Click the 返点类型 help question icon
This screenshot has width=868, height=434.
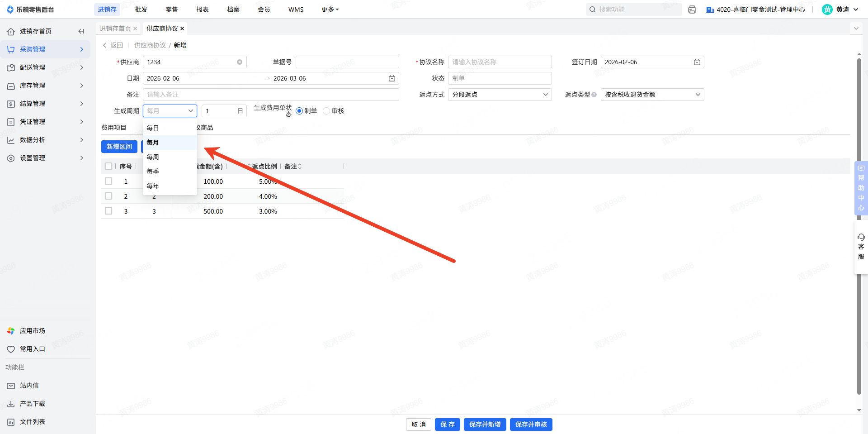click(594, 95)
